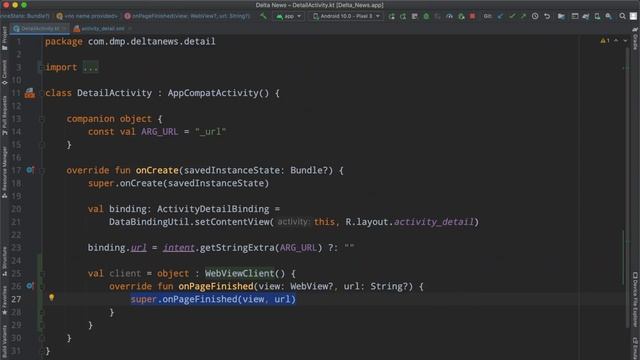640x360 pixels.
Task: Collapse the companion object fold marker
Action: (x=41, y=119)
